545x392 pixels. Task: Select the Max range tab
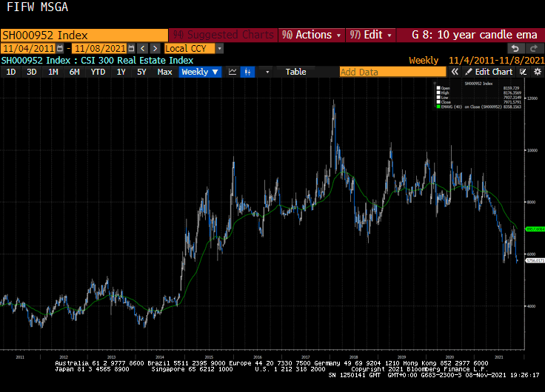164,72
